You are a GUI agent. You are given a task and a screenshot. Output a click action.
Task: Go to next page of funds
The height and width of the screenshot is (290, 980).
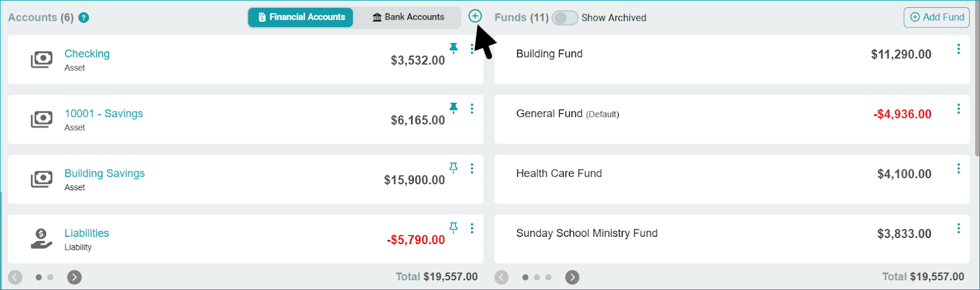(572, 277)
